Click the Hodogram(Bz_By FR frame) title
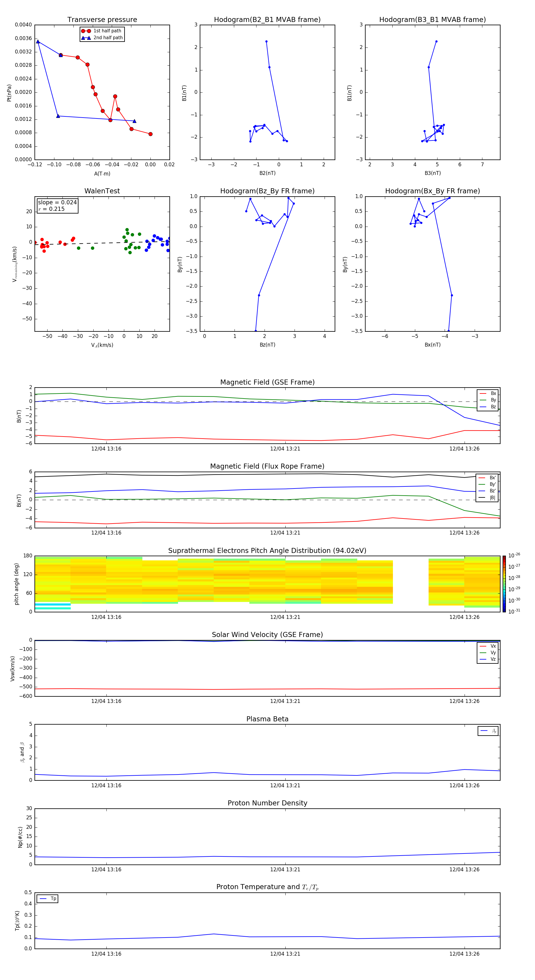Image resolution: width=535 pixels, height=980 pixels. click(267, 191)
